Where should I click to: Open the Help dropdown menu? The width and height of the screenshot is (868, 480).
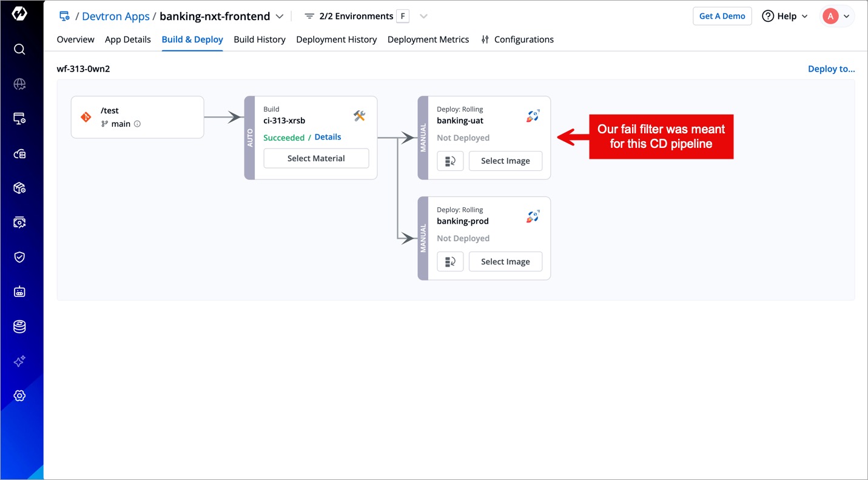tap(785, 16)
